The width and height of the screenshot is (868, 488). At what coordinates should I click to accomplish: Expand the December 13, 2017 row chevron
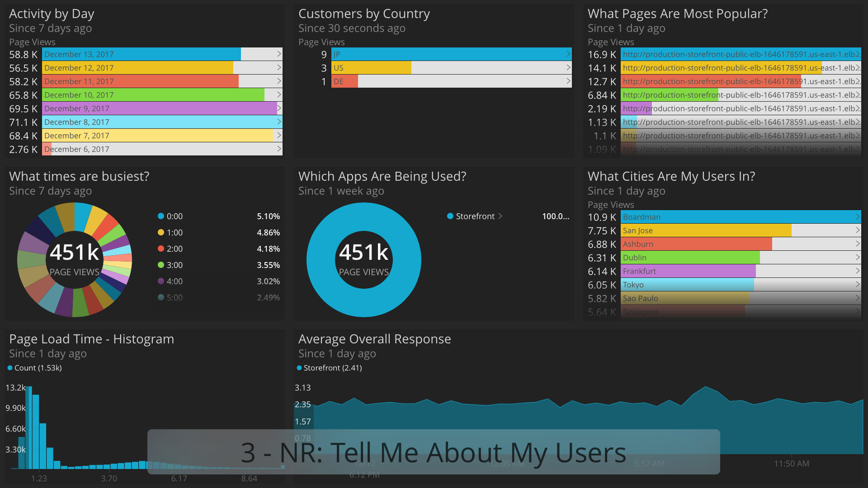[279, 54]
